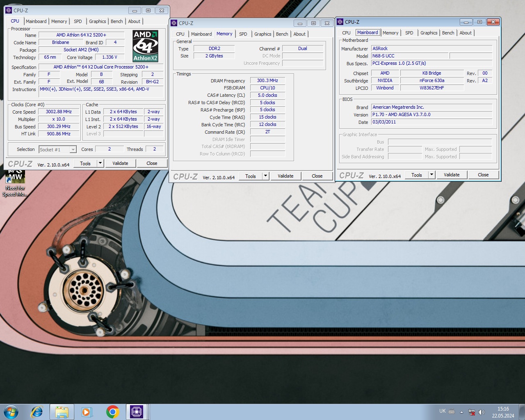525x420 pixels.
Task: Click the AMD Athlon X2 processor logo
Action: (x=145, y=46)
